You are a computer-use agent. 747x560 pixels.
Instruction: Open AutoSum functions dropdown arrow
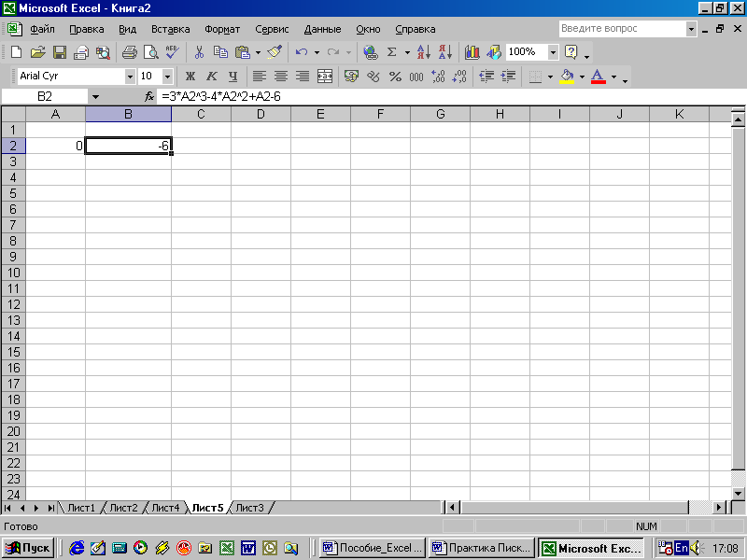(x=407, y=52)
